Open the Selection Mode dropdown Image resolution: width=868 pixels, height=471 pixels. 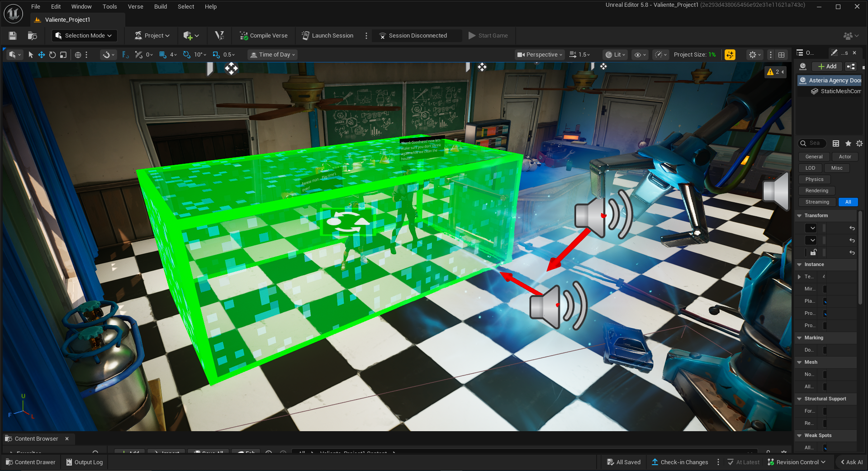pos(84,36)
